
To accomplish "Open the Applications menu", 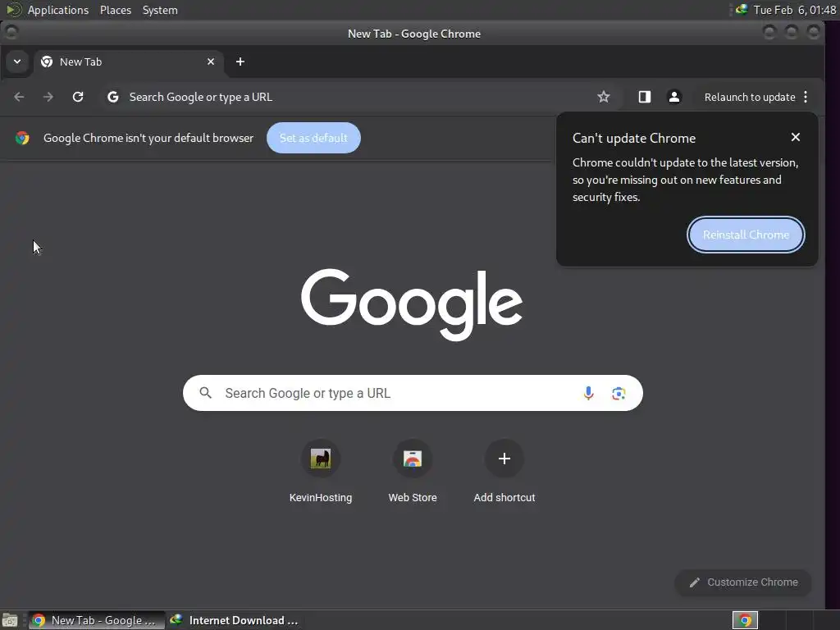I will [x=58, y=10].
